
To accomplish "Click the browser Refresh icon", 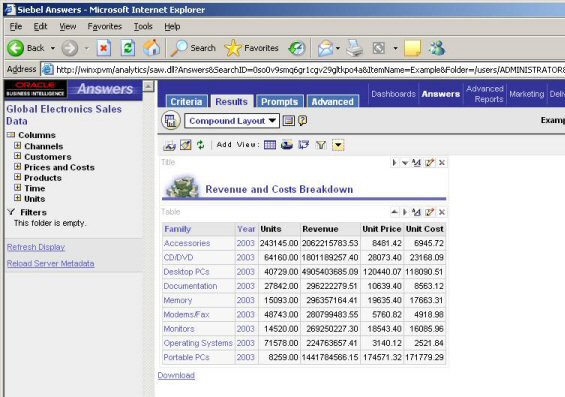I will click(128, 48).
